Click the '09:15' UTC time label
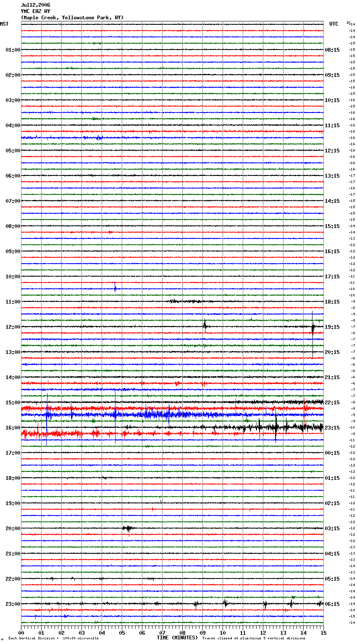 pyautogui.click(x=332, y=75)
